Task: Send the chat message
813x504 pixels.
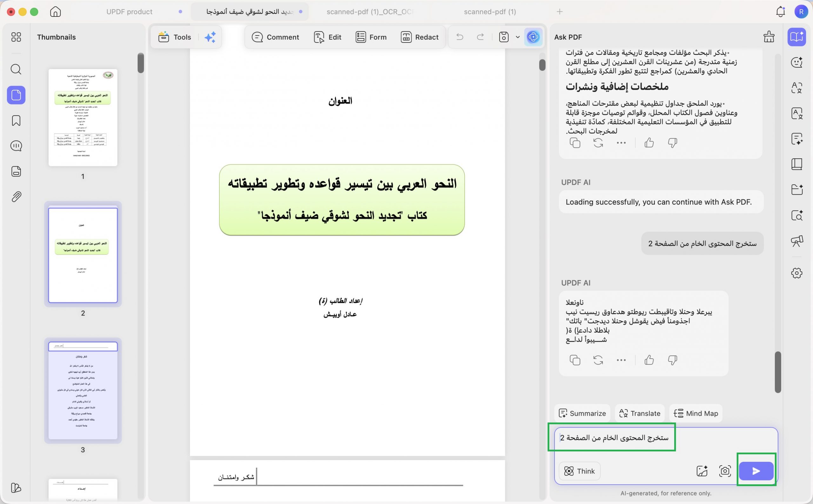Action: [756, 471]
